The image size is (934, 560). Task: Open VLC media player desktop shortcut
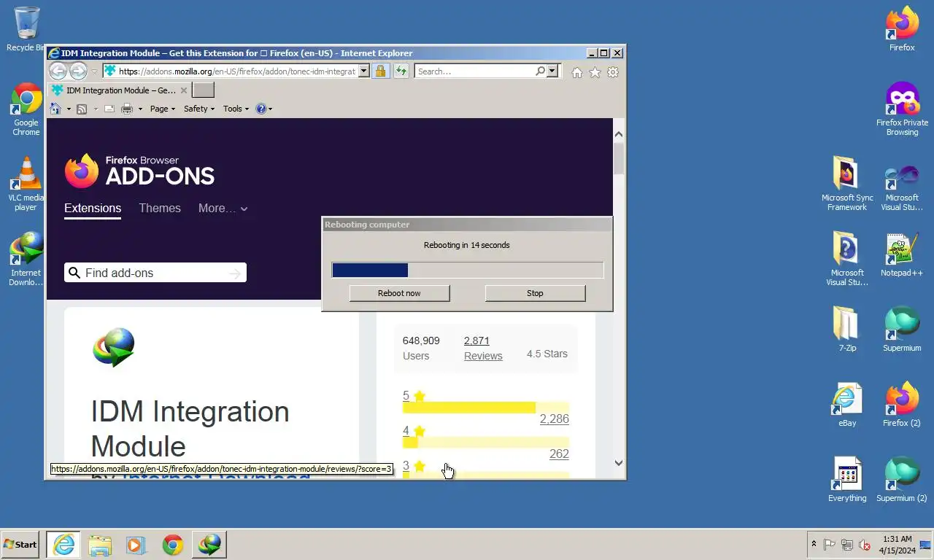point(26,184)
